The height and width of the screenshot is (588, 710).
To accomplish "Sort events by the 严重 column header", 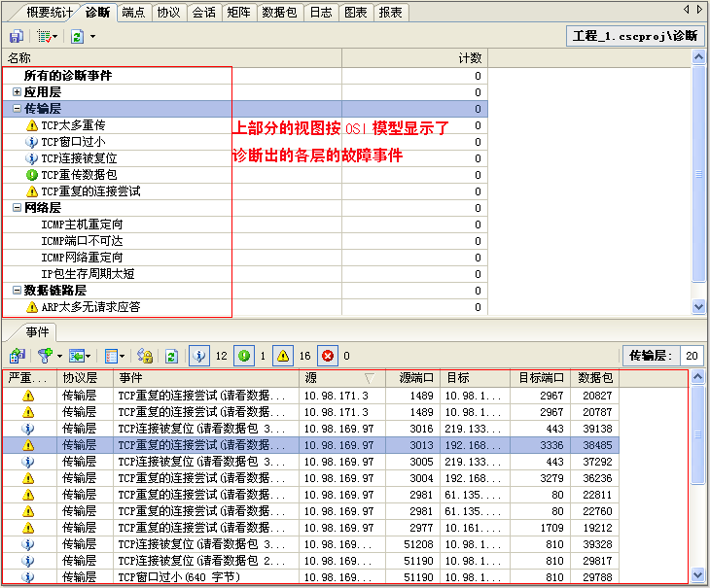I will 29,378.
